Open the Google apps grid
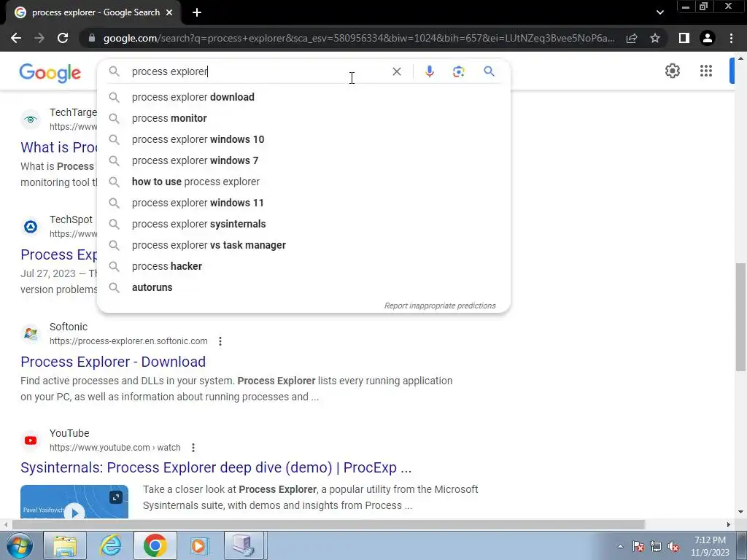Viewport: 747px width, 560px height. pyautogui.click(x=706, y=71)
